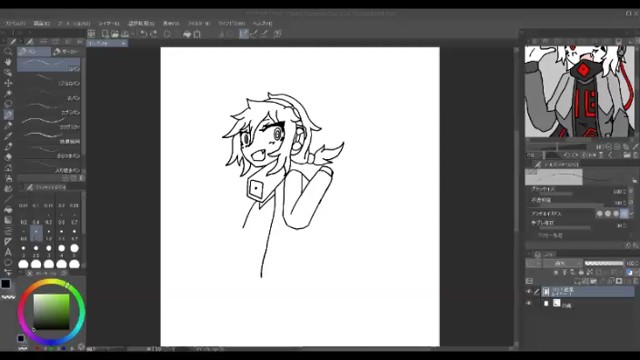Viewport: 640px width, 360px height.
Task: Hide the selected raster layer via its eye
Action: pyautogui.click(x=529, y=291)
